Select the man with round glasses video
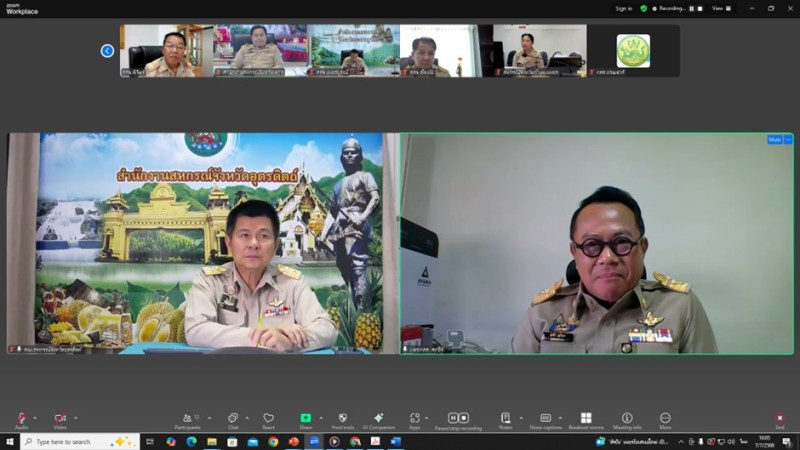This screenshot has width=800, height=450. coord(597,243)
